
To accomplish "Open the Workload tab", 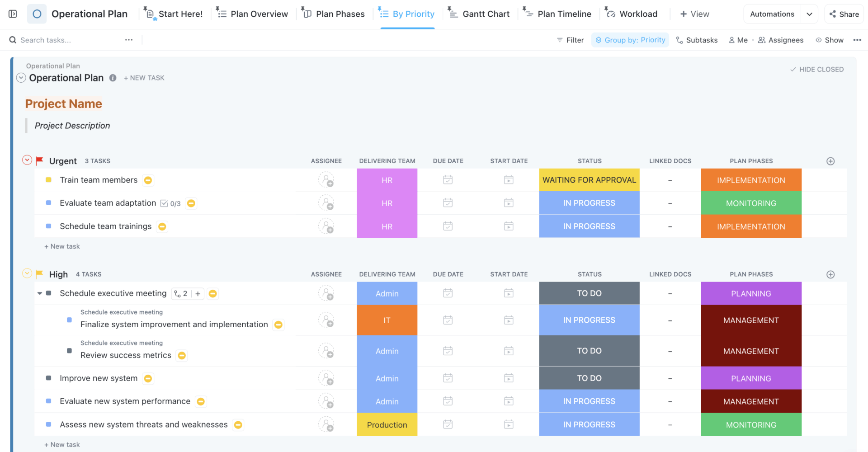I will pos(631,14).
